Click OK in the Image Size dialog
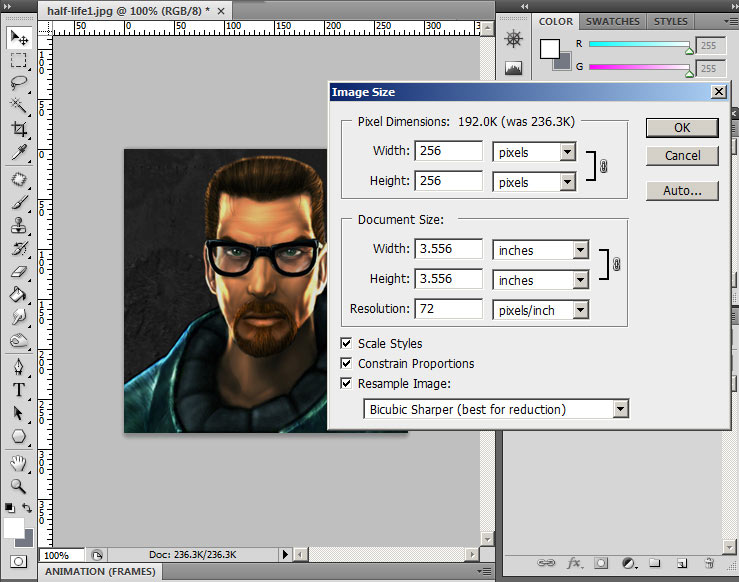The image size is (739, 582). 682,128
